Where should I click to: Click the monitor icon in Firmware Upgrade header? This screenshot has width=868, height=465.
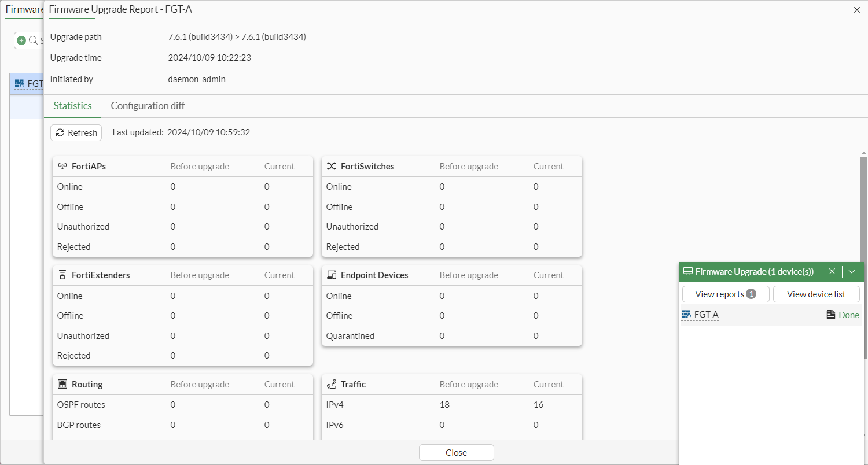tap(687, 271)
